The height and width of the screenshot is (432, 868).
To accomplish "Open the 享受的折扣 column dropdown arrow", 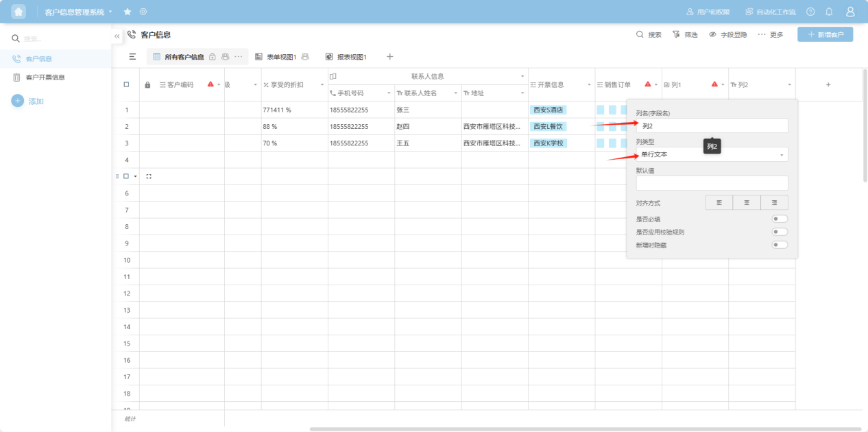I will click(x=322, y=85).
